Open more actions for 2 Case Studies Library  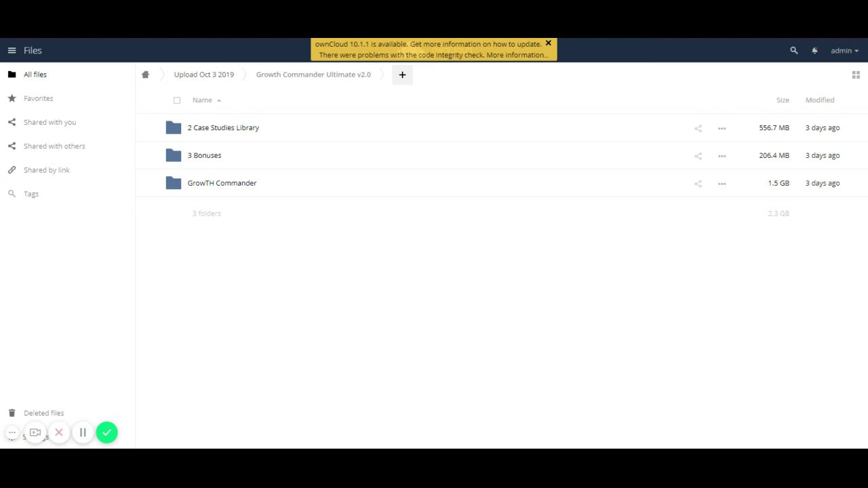point(722,128)
